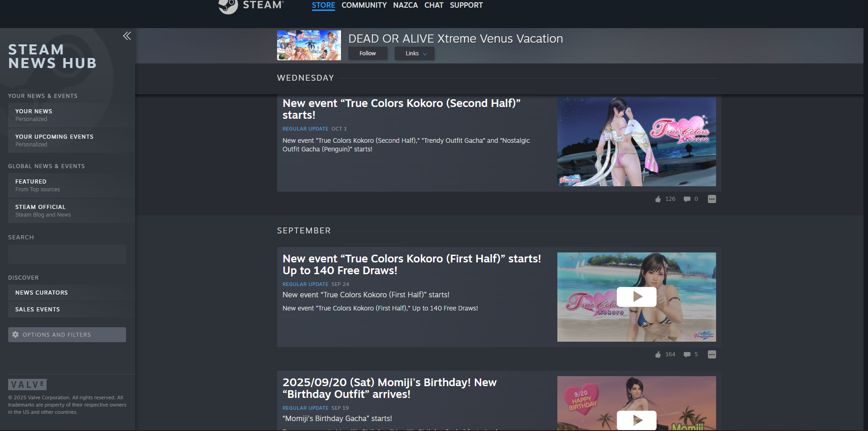Open News Curators

(72, 293)
